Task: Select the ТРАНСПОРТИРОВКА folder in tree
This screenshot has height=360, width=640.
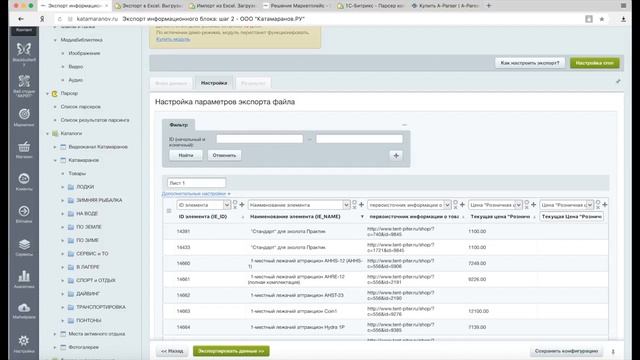Action: click(x=101, y=307)
